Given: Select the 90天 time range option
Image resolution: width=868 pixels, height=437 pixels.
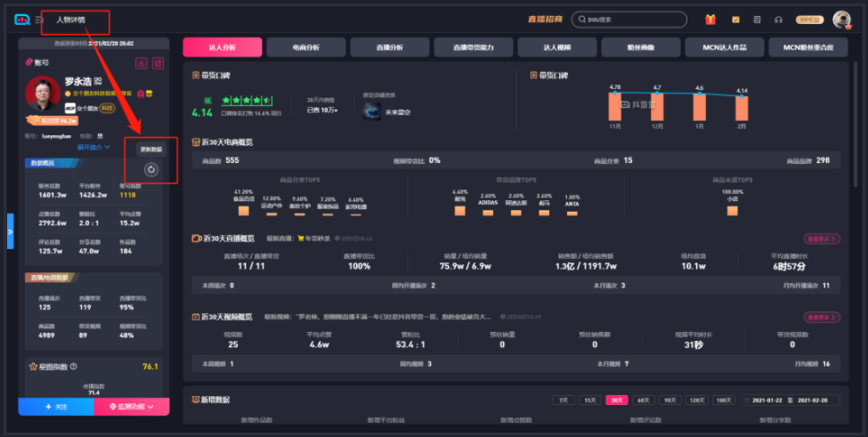Looking at the screenshot, I should coord(669,401).
